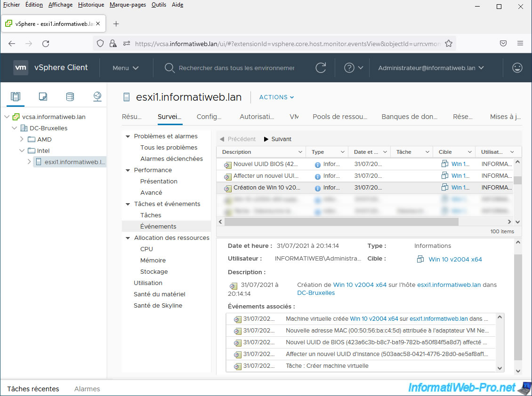Collapse Performance section
532x396 pixels.
tap(128, 170)
